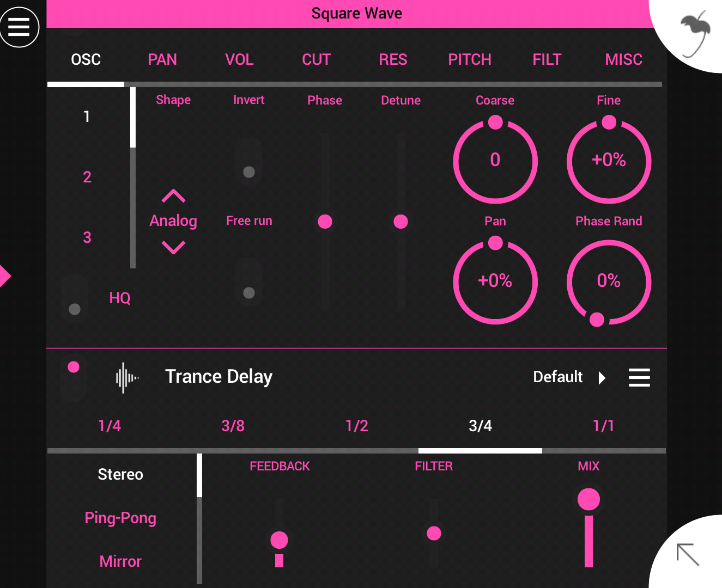Select next shape with down chevron

(173, 247)
